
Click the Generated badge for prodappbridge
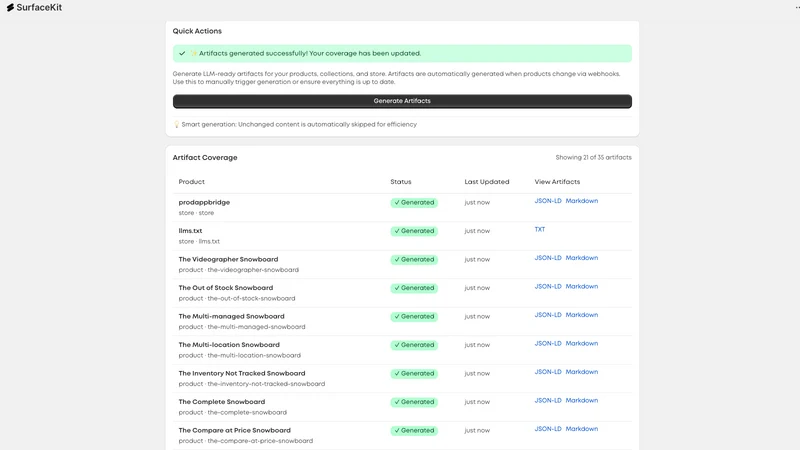point(414,203)
